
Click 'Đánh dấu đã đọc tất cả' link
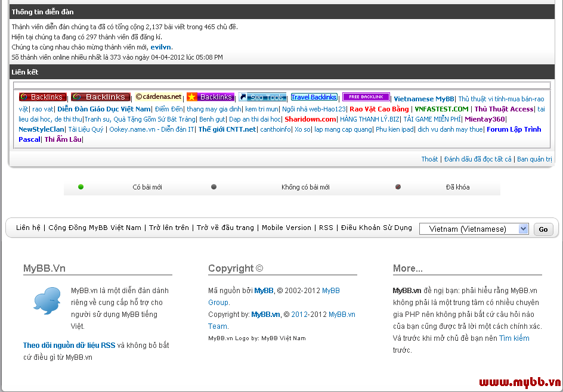coord(478,159)
